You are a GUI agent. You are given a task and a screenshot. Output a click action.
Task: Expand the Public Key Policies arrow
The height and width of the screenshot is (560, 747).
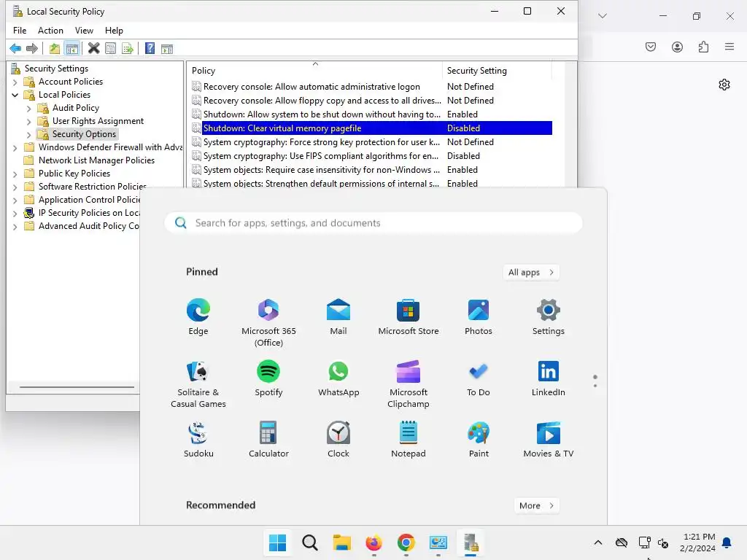click(x=15, y=174)
